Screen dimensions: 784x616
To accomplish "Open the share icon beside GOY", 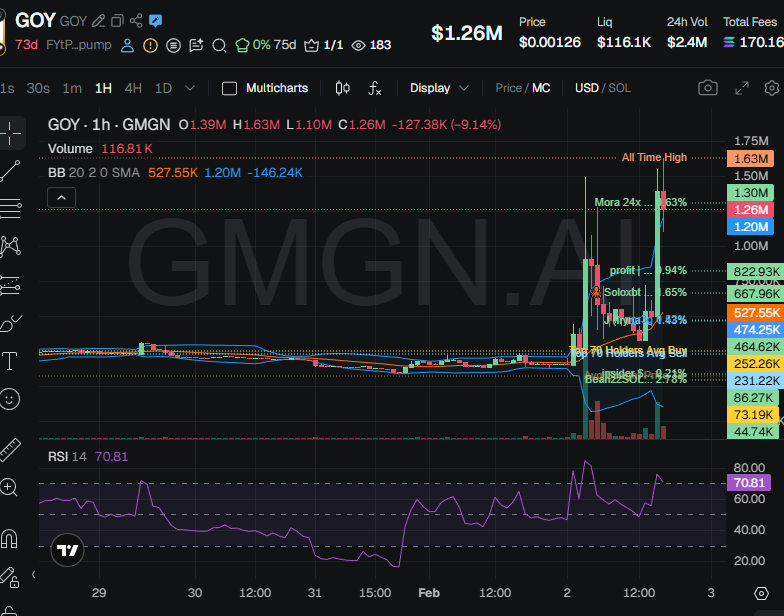I will 136,21.
